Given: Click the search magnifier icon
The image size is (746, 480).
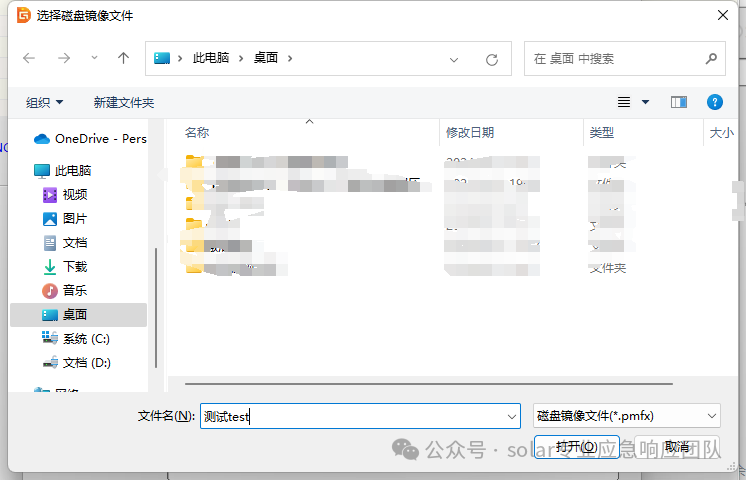Looking at the screenshot, I should tap(711, 59).
